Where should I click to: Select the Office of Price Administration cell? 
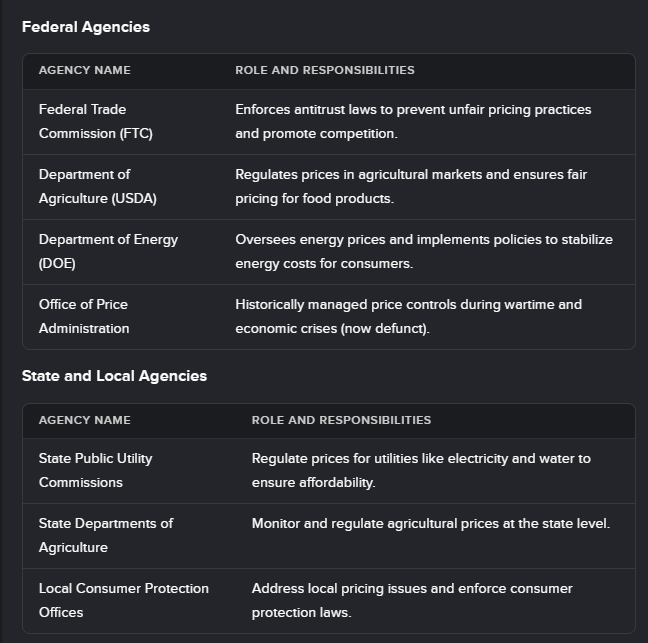tap(84, 316)
